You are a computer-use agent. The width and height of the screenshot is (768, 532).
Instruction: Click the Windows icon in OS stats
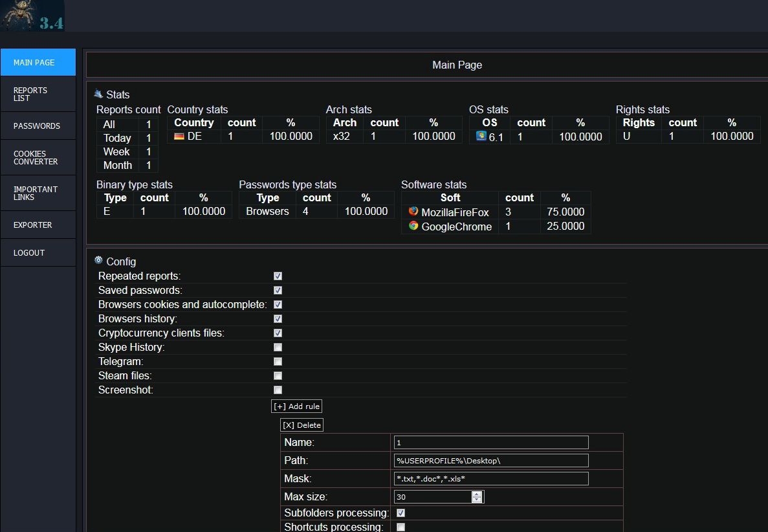(481, 136)
